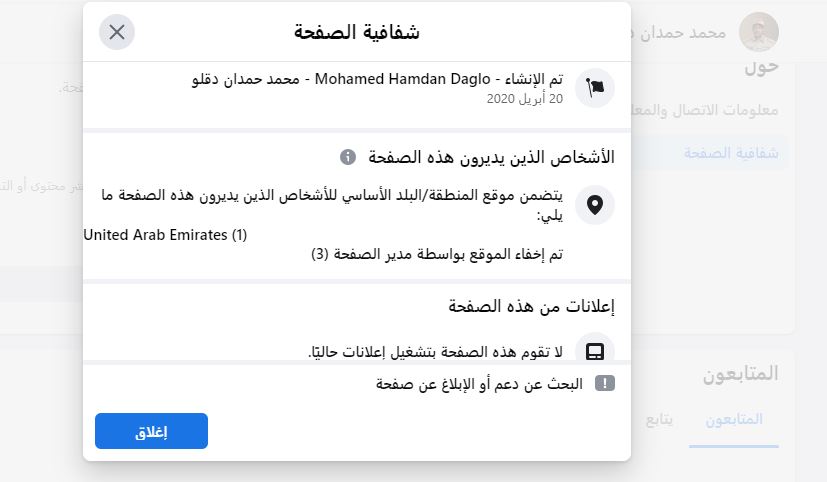Click the 20 أبريل 2020 creation date

point(525,99)
